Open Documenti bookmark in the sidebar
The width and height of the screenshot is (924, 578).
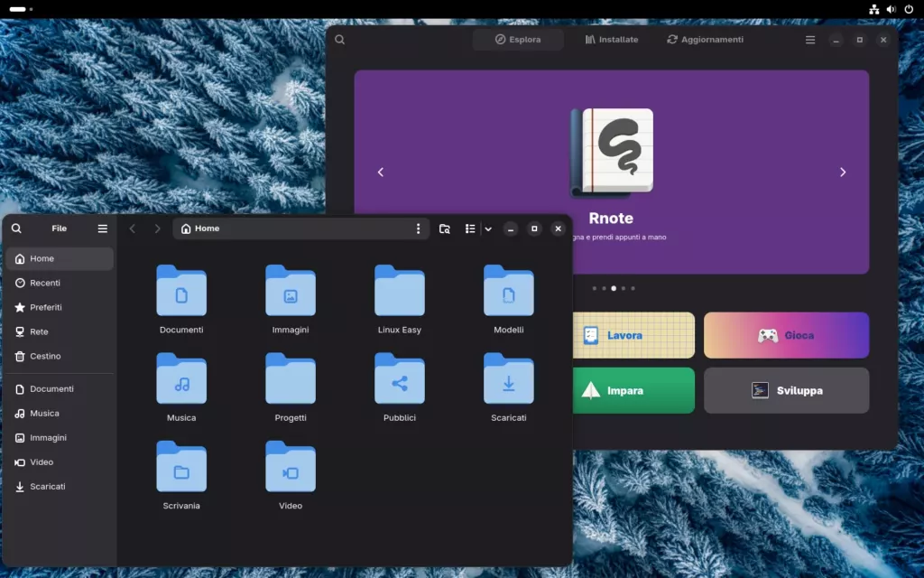tap(60, 388)
